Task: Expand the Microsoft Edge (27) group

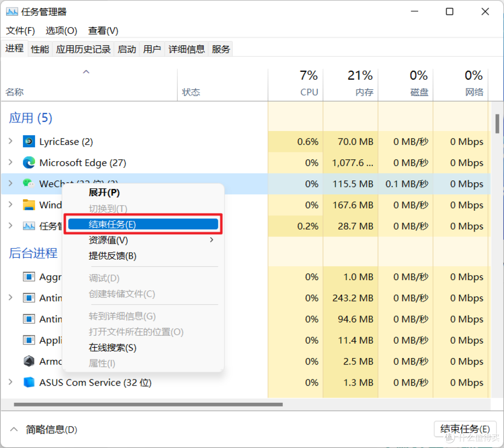Action: pyautogui.click(x=11, y=163)
